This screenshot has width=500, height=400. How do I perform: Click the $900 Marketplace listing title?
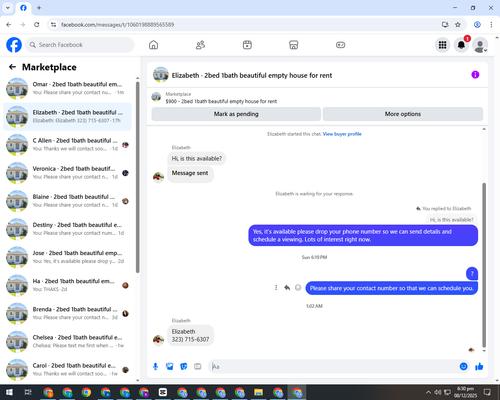point(221,101)
